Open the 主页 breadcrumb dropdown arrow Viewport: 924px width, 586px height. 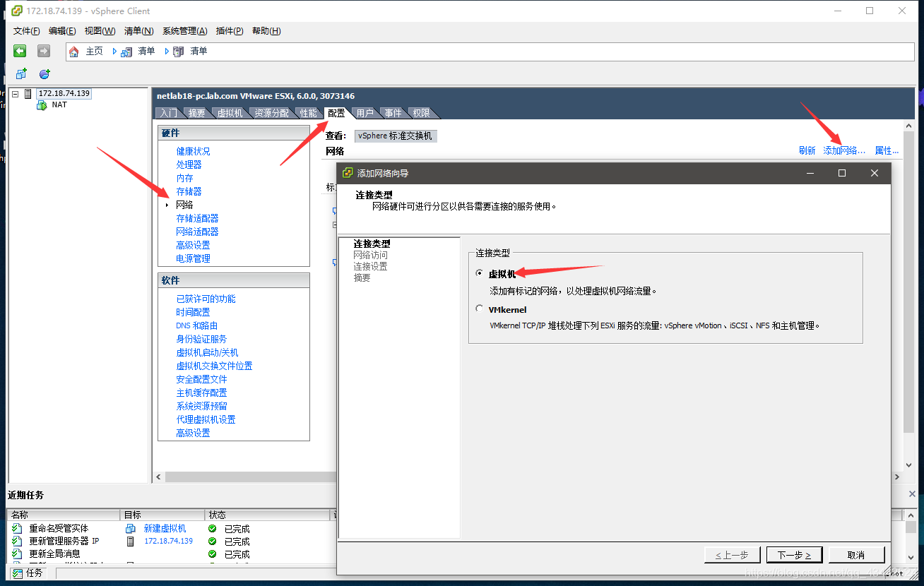pyautogui.click(x=115, y=51)
